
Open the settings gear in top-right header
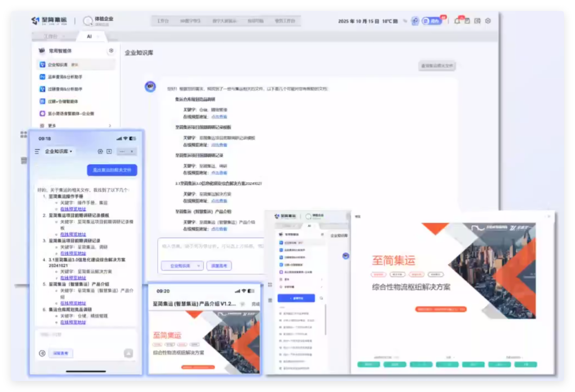click(488, 21)
